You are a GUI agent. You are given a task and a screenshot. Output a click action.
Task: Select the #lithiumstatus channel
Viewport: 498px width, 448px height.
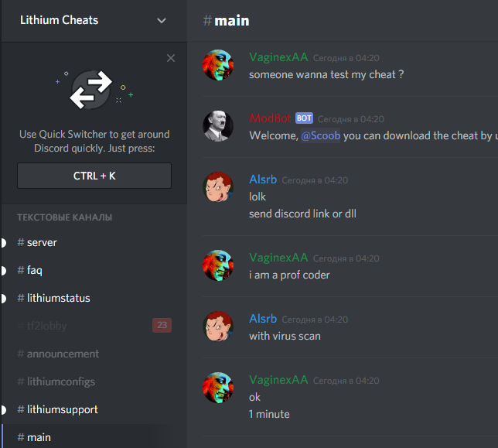94,299
